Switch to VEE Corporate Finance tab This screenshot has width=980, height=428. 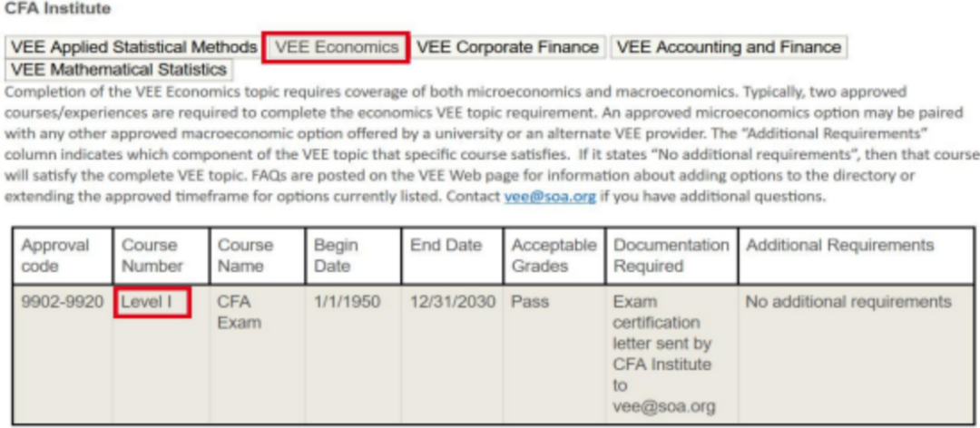coord(508,47)
